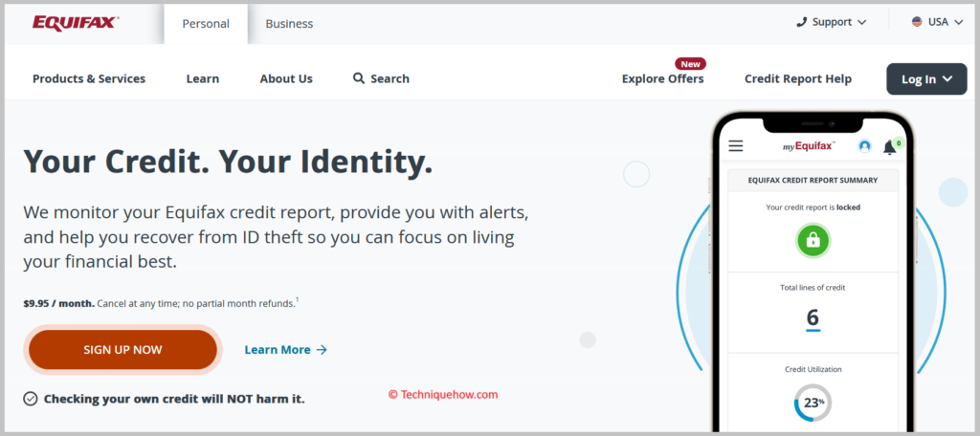Follow the Learn More link
This screenshot has height=436, width=980.
285,350
